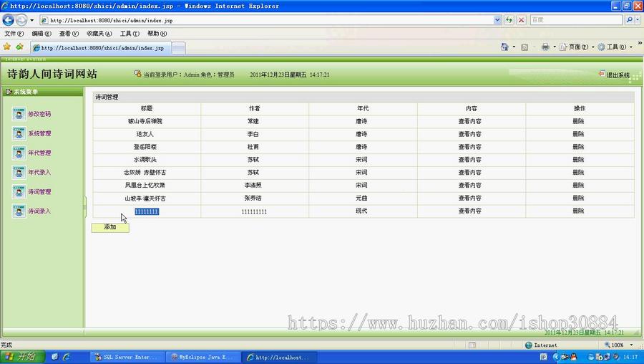Open the 工具(T) menu
The image size is (644, 364).
tap(130, 34)
